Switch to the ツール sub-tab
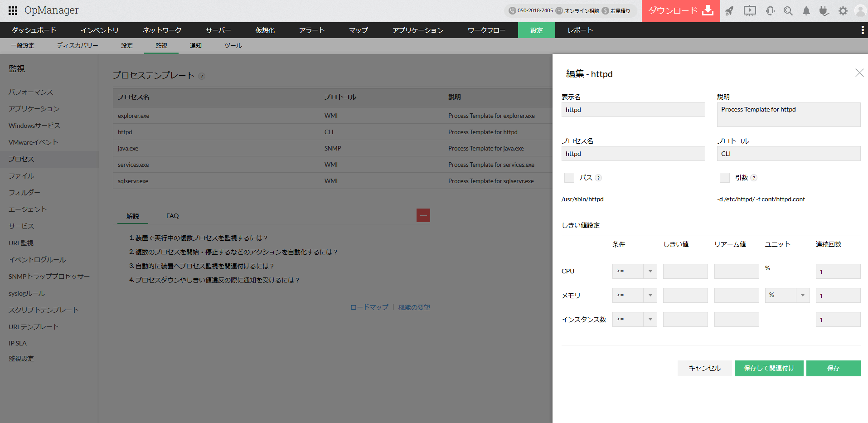 (233, 46)
